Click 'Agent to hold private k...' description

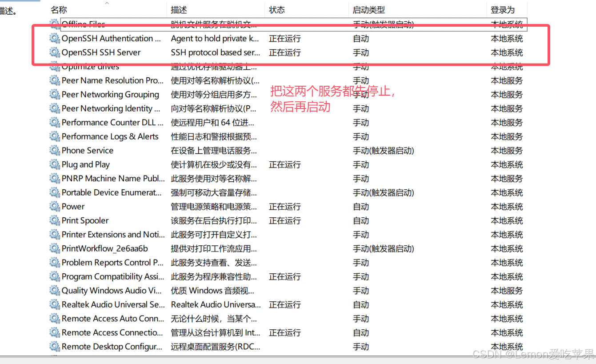pyautogui.click(x=215, y=39)
